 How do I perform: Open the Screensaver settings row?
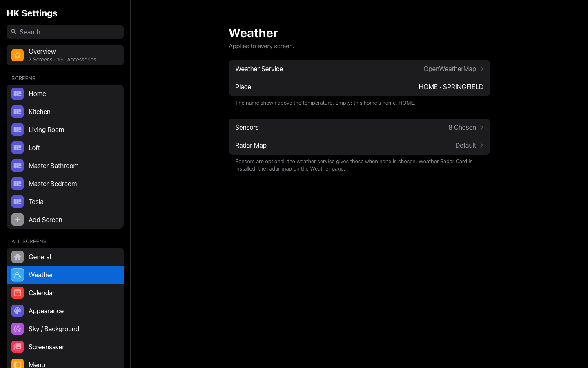[65, 347]
